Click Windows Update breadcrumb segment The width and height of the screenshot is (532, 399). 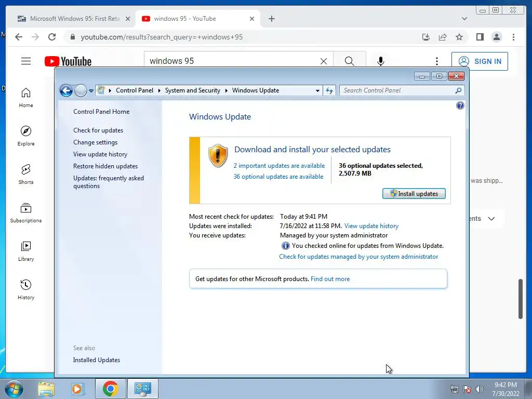click(256, 90)
